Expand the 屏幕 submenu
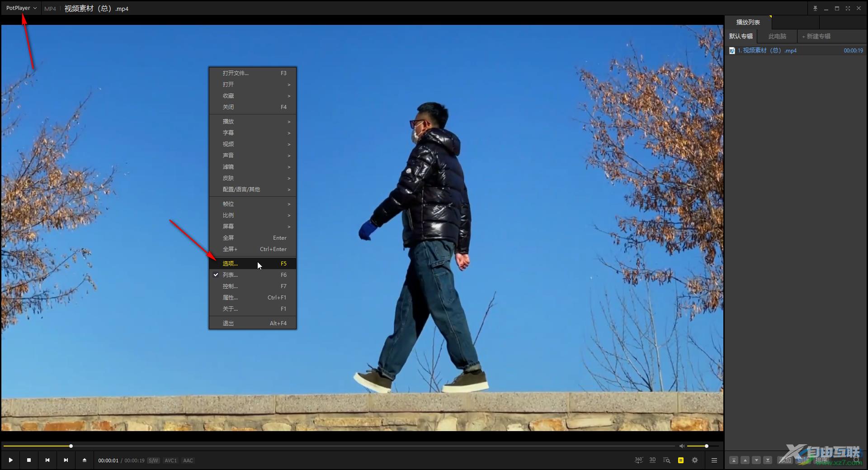This screenshot has width=868, height=470. (253, 226)
